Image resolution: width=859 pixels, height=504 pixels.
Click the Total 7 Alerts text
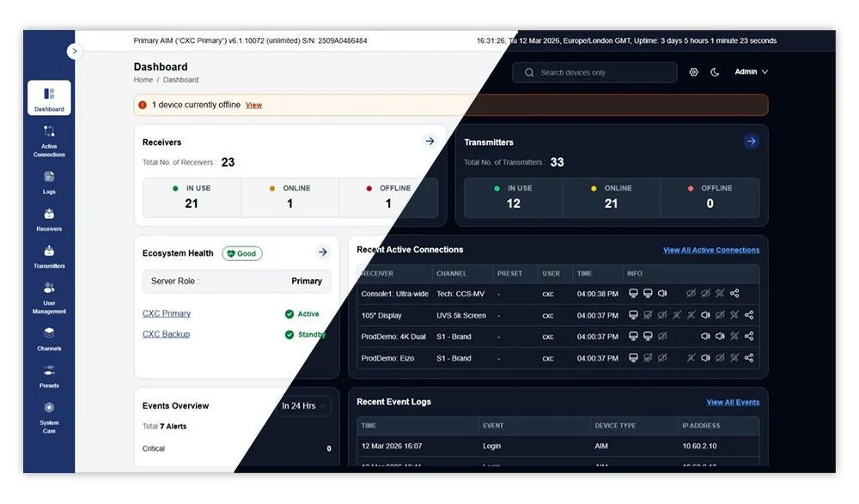(164, 426)
